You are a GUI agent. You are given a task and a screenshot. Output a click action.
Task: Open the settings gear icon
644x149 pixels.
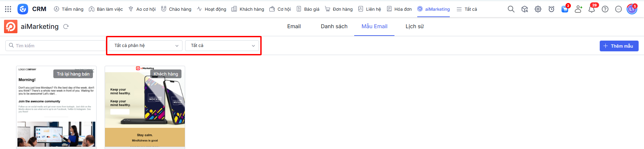(x=538, y=9)
